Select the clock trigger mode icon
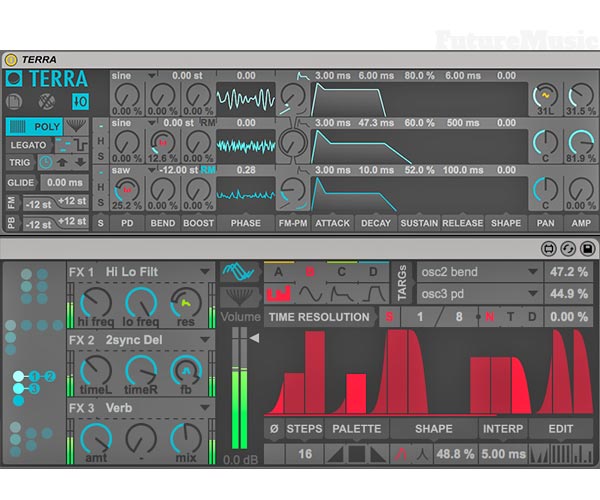The height and width of the screenshot is (500, 600). coord(45,163)
